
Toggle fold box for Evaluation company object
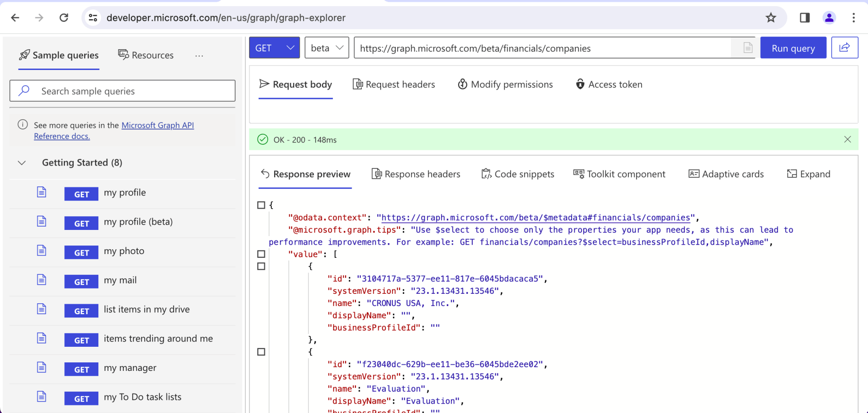click(261, 352)
